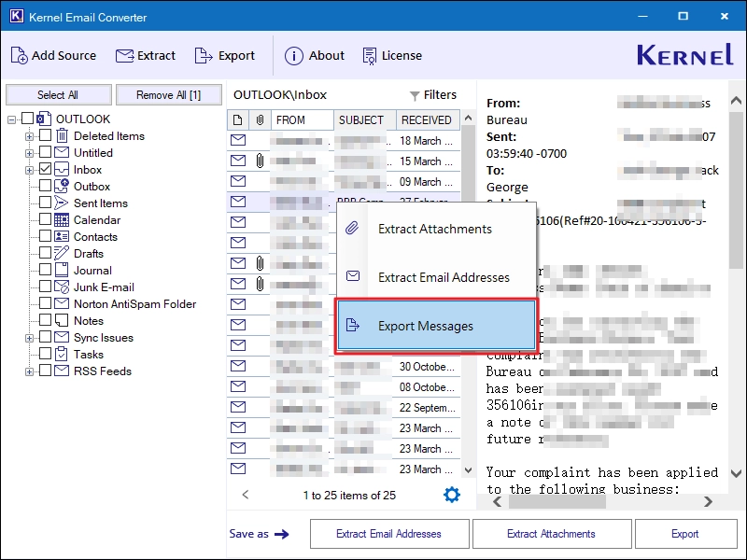Click preview pane scroll up arrow
The height and width of the screenshot is (560, 747).
click(x=736, y=101)
